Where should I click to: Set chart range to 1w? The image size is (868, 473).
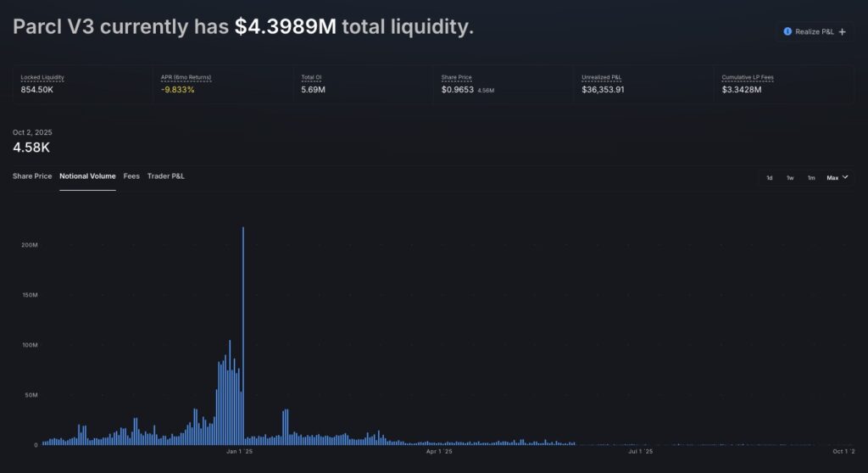(x=790, y=178)
